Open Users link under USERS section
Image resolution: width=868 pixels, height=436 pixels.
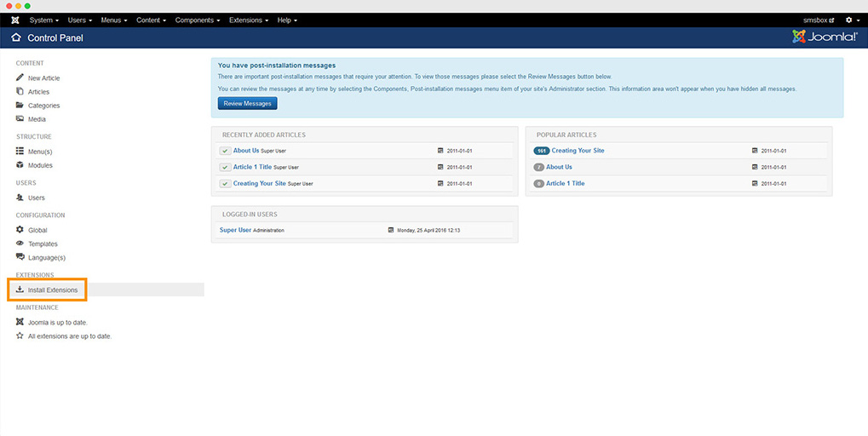click(x=37, y=198)
